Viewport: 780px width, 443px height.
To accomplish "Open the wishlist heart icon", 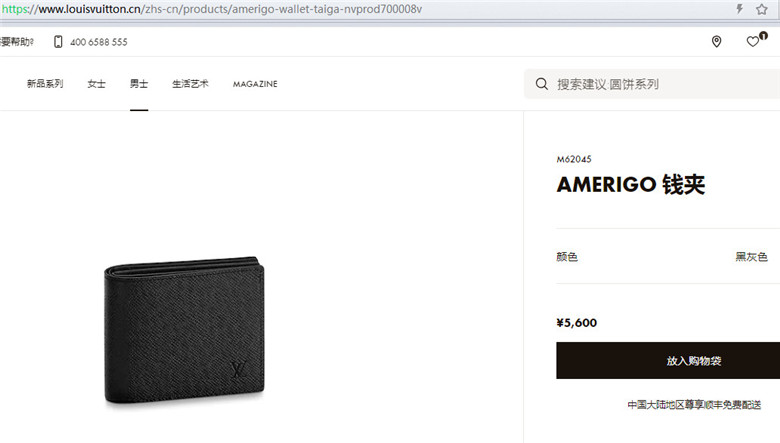I will pyautogui.click(x=753, y=42).
